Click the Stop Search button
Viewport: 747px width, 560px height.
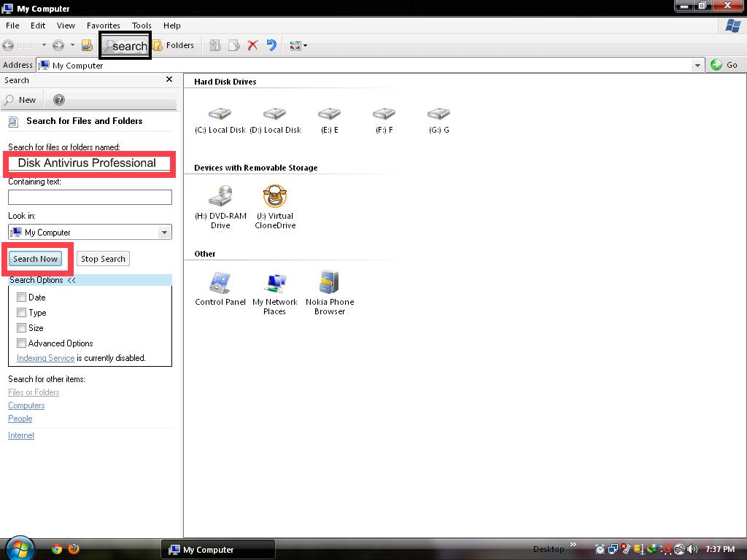click(103, 259)
